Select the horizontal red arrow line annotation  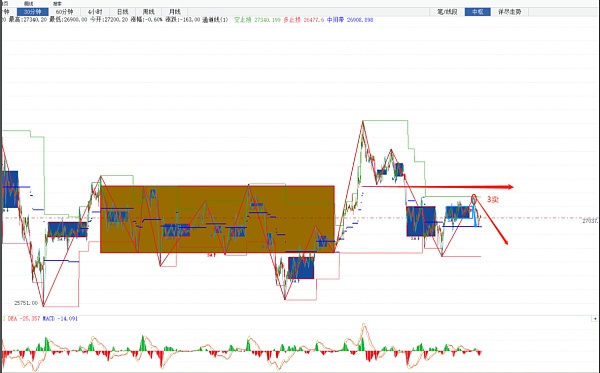tap(438, 187)
